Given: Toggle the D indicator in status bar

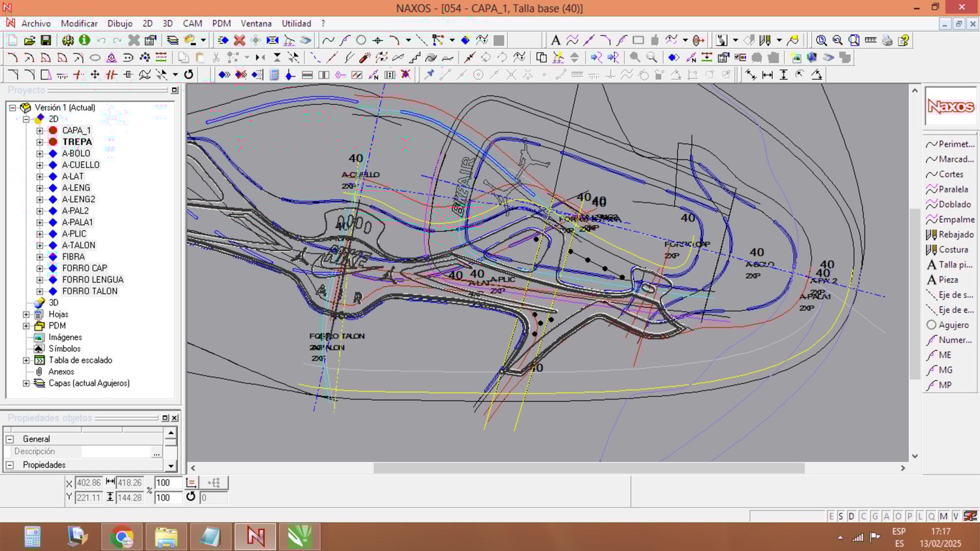Looking at the screenshot, I should [851, 516].
